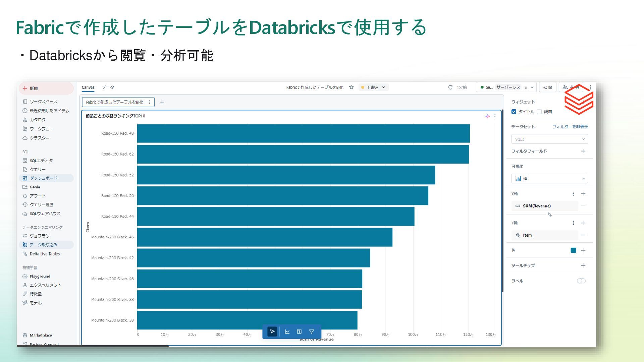Uncheck the タイトル checkbox
644x362 pixels.
pyautogui.click(x=514, y=112)
